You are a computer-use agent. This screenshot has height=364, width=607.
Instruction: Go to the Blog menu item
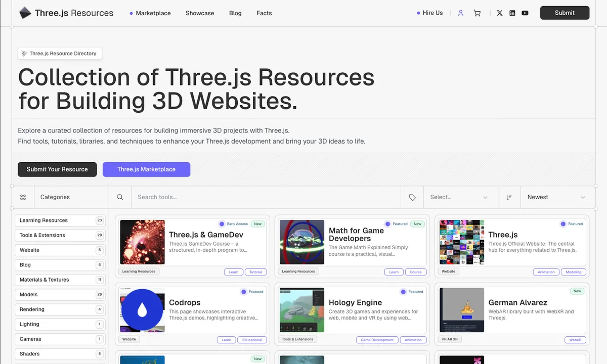tap(235, 13)
